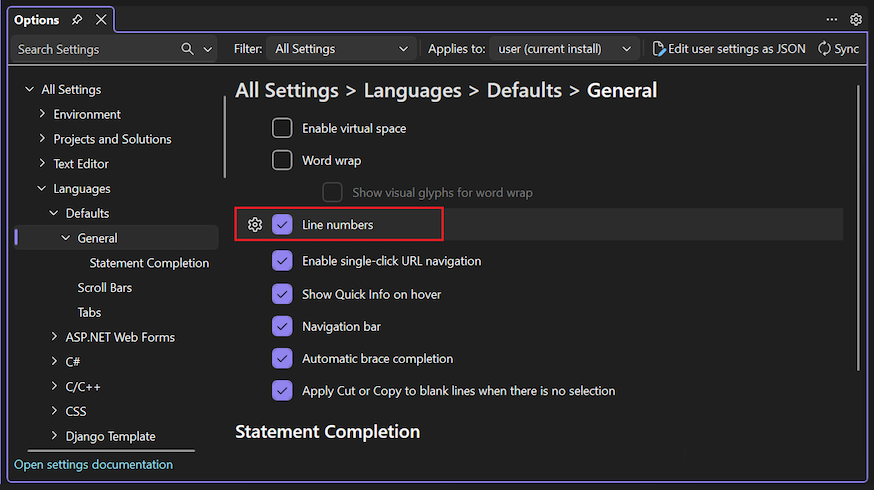
Task: Open the Applies to user dropdown
Action: click(564, 49)
